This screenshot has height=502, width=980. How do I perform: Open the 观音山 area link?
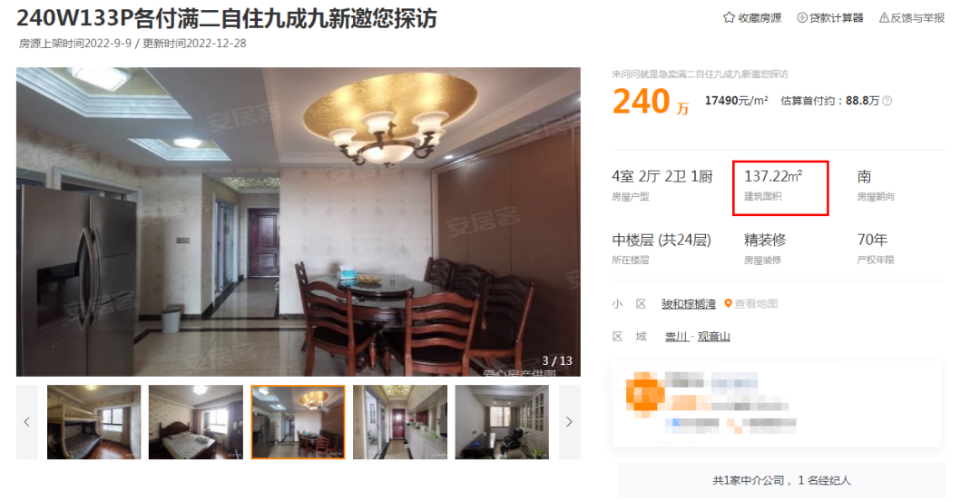pyautogui.click(x=714, y=337)
